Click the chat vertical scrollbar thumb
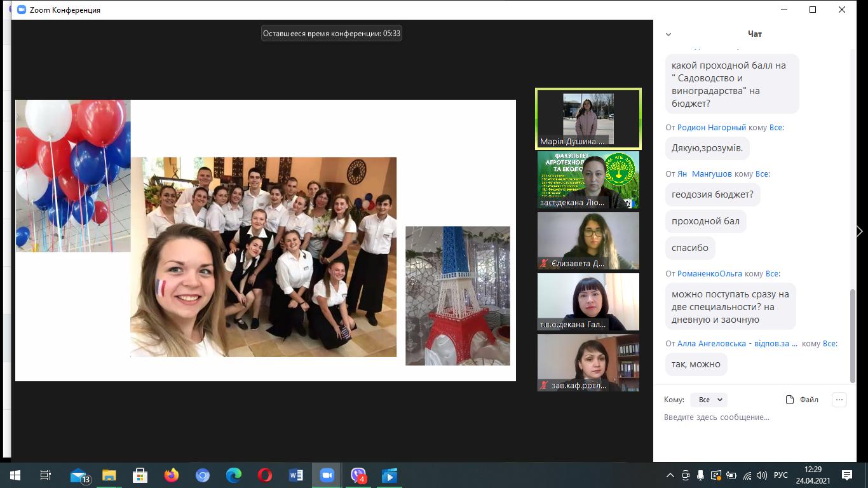The image size is (868, 488). click(x=853, y=335)
